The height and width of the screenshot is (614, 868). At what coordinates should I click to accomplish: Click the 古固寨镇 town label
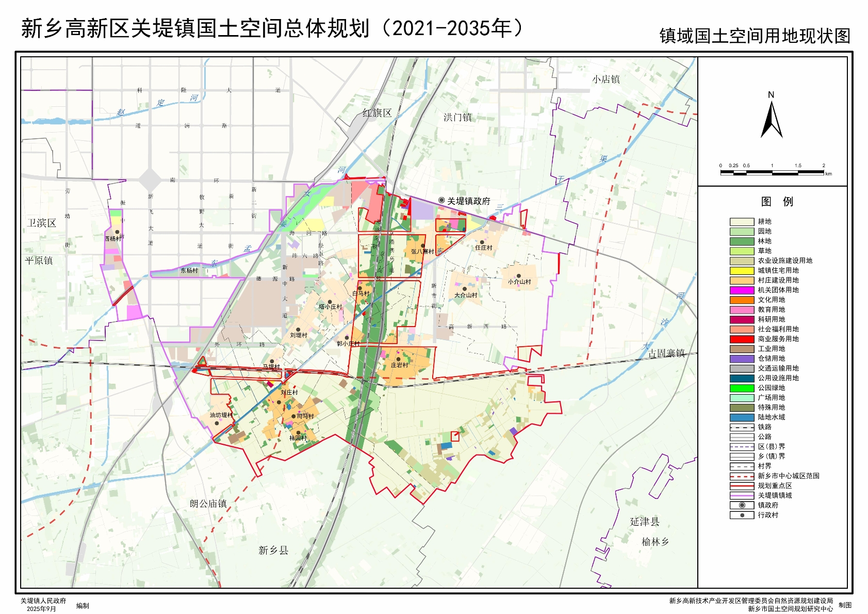tap(666, 353)
